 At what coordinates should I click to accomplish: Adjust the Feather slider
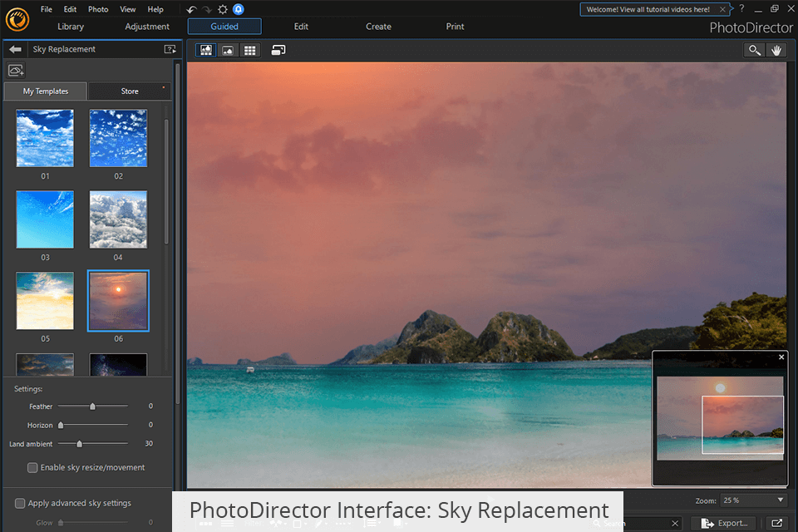92,406
